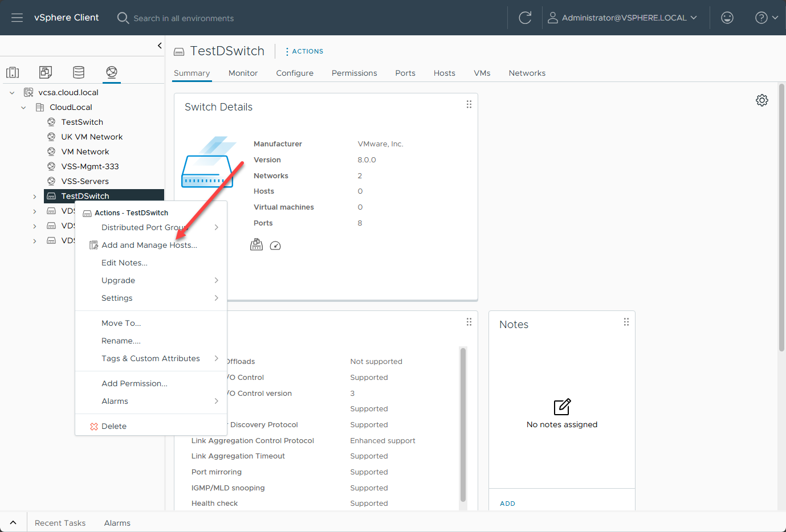Image resolution: width=786 pixels, height=532 pixels.
Task: Open the Monitor tab
Action: [243, 73]
